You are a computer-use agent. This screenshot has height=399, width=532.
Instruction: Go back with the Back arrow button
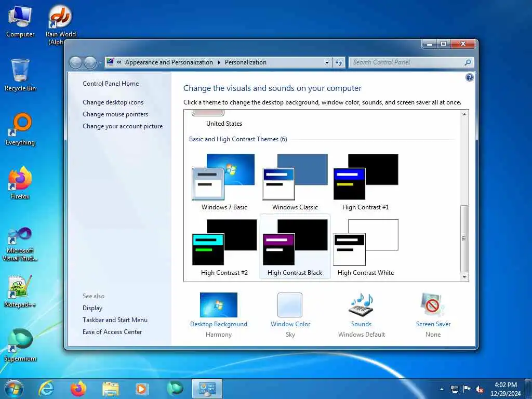tap(75, 62)
